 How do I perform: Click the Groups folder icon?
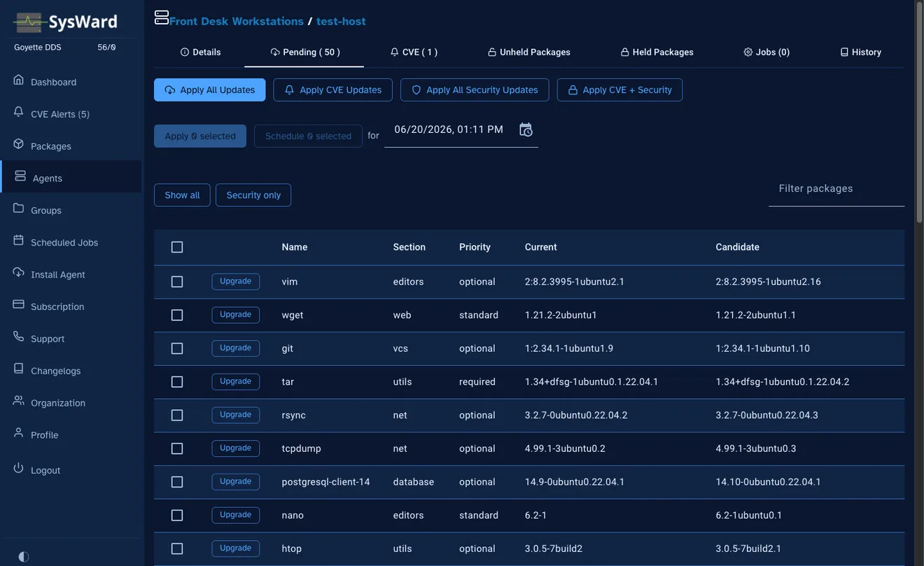coord(18,208)
